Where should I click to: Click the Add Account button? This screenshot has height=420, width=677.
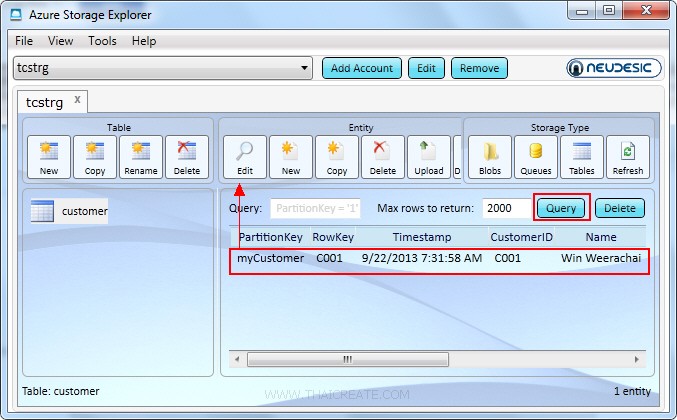pyautogui.click(x=362, y=68)
